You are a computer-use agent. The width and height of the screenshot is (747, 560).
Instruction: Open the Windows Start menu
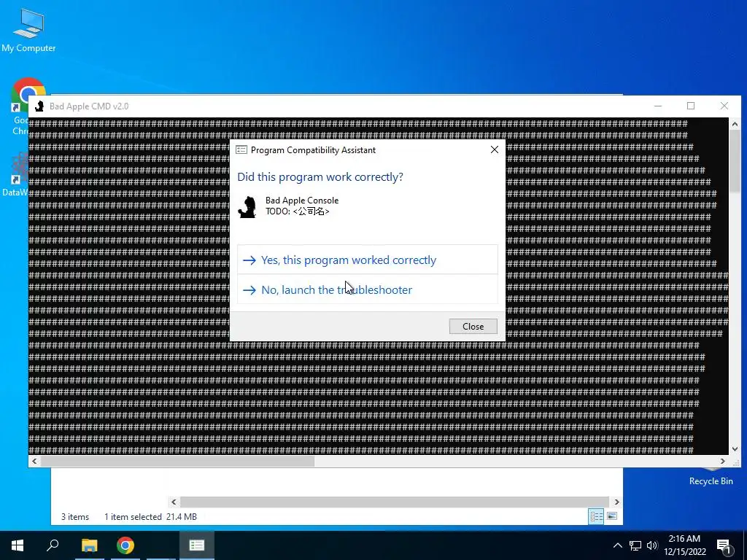coord(18,545)
